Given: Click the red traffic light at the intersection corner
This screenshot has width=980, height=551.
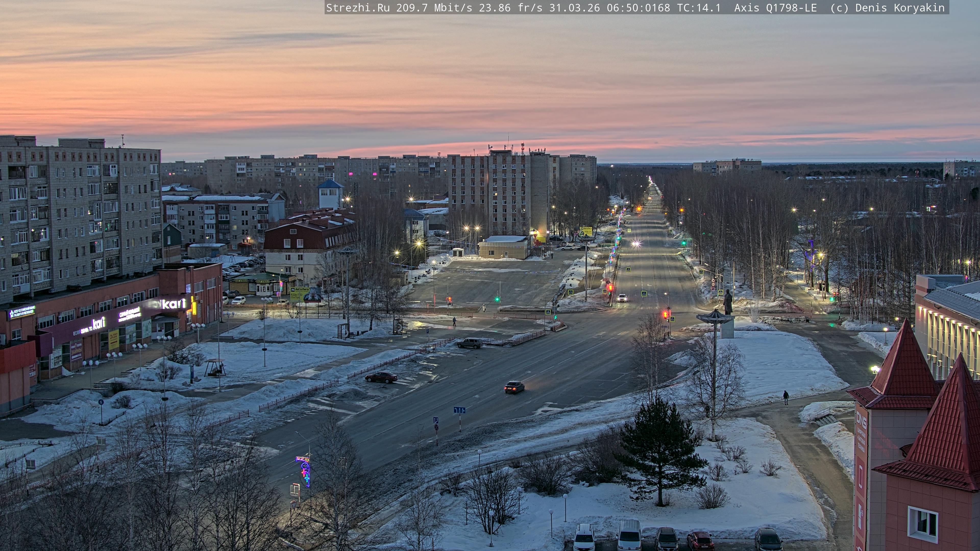Looking at the screenshot, I should [665, 315].
